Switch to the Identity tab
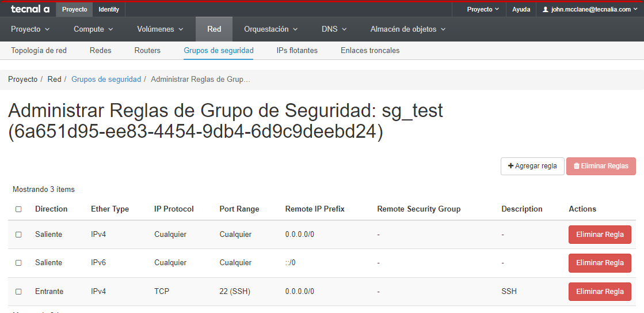 click(x=109, y=9)
